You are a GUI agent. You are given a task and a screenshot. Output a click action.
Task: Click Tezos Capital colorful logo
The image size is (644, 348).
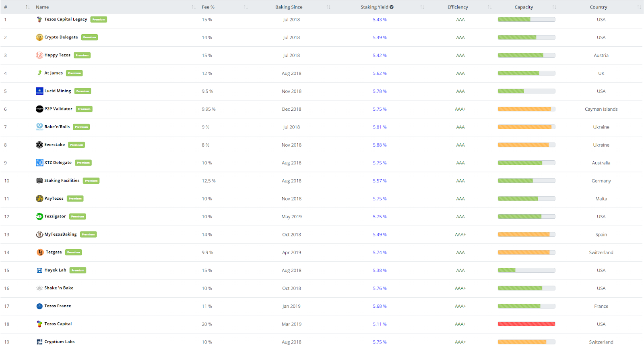click(x=39, y=324)
